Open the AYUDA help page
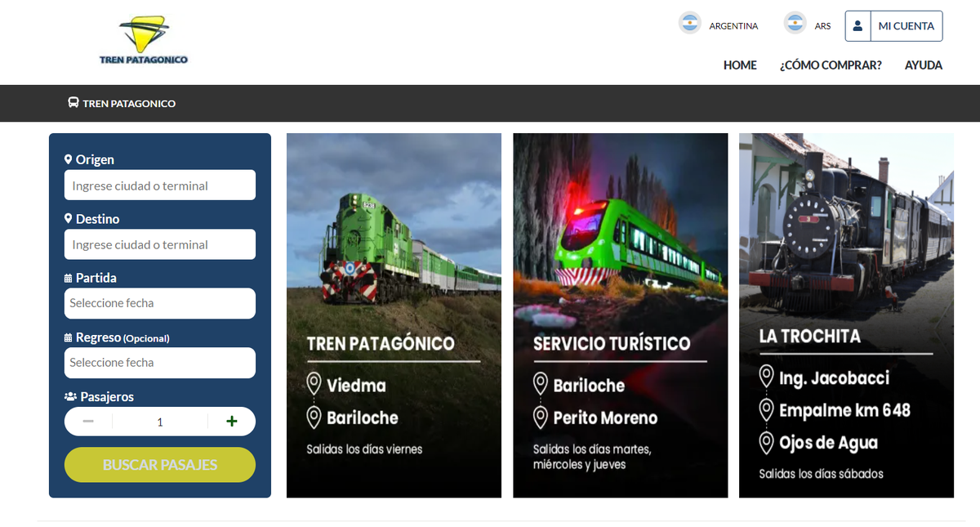This screenshot has height=527, width=980. [923, 65]
